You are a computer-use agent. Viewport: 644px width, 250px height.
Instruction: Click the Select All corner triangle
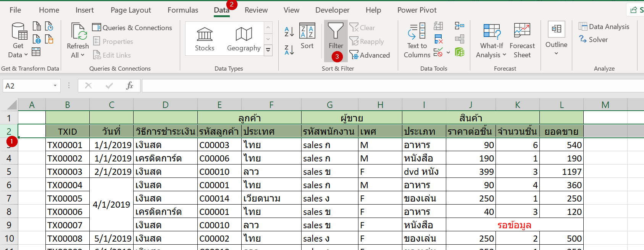click(x=12, y=105)
